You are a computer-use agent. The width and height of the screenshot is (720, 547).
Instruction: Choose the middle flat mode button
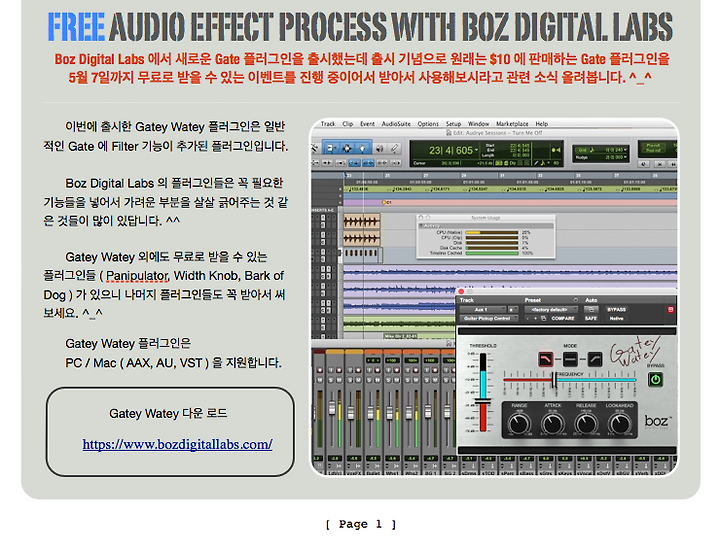click(570, 359)
